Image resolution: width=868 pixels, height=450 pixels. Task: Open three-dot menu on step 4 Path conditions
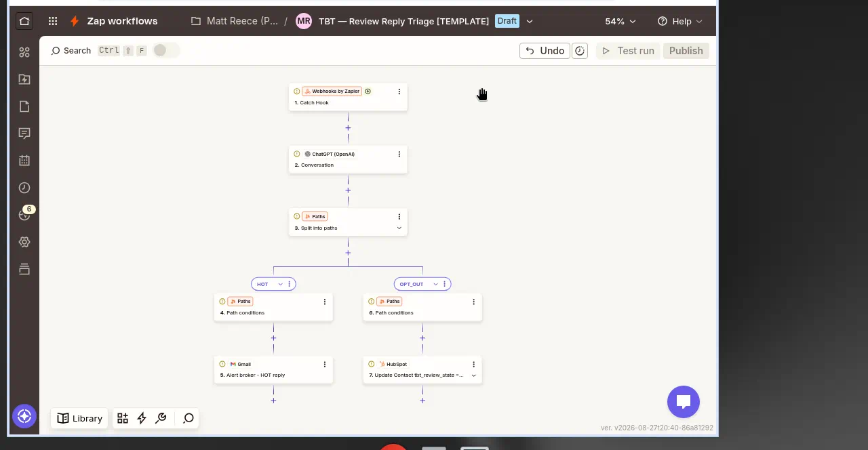click(324, 302)
